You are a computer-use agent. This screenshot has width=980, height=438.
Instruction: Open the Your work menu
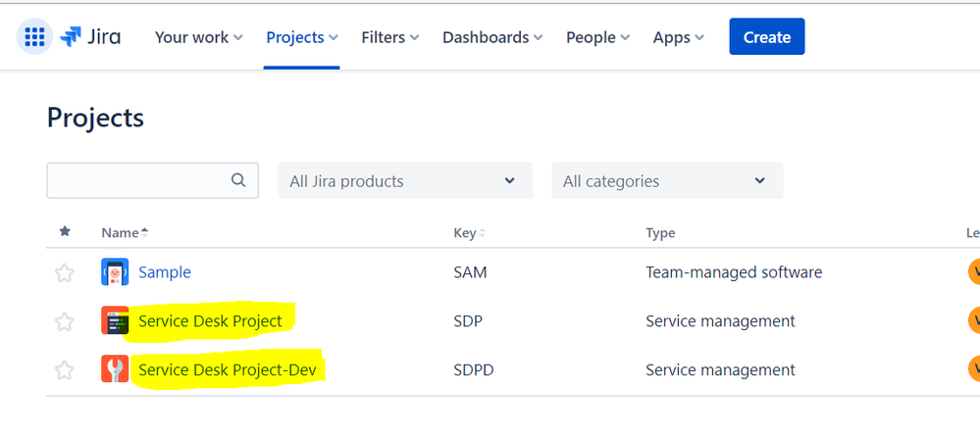coord(199,37)
